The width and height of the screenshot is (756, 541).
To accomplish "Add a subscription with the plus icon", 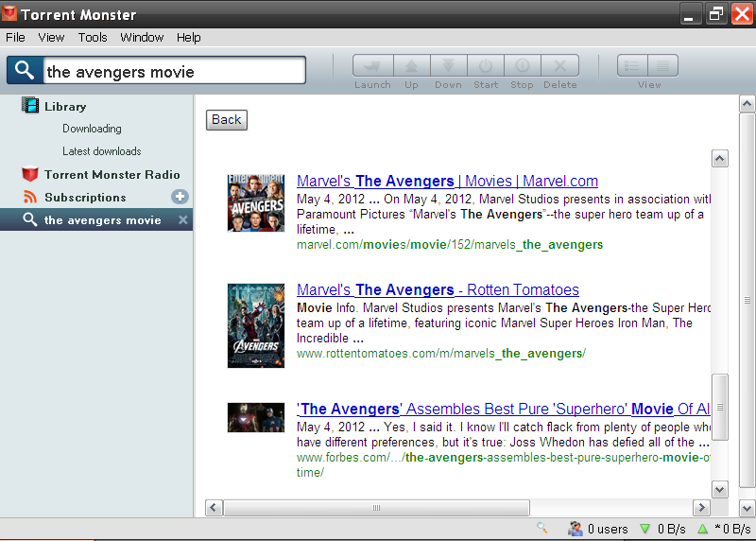I will 180,197.
